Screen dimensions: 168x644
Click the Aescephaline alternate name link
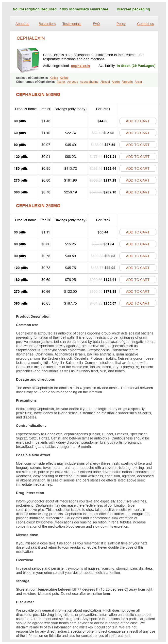point(89,82)
